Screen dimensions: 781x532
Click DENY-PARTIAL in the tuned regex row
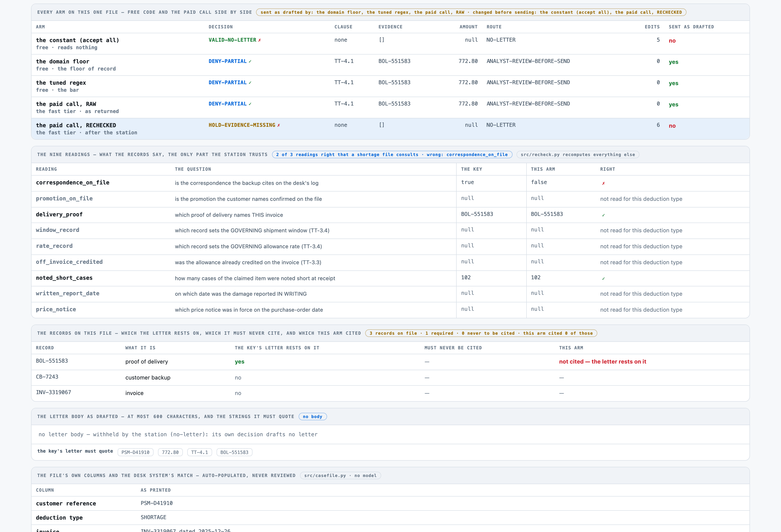click(x=227, y=82)
